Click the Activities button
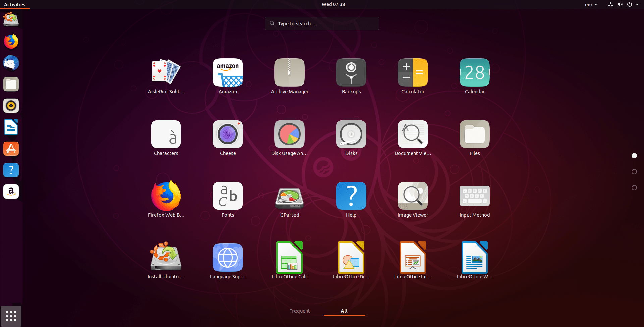This screenshot has width=644, height=327. coord(15,4)
